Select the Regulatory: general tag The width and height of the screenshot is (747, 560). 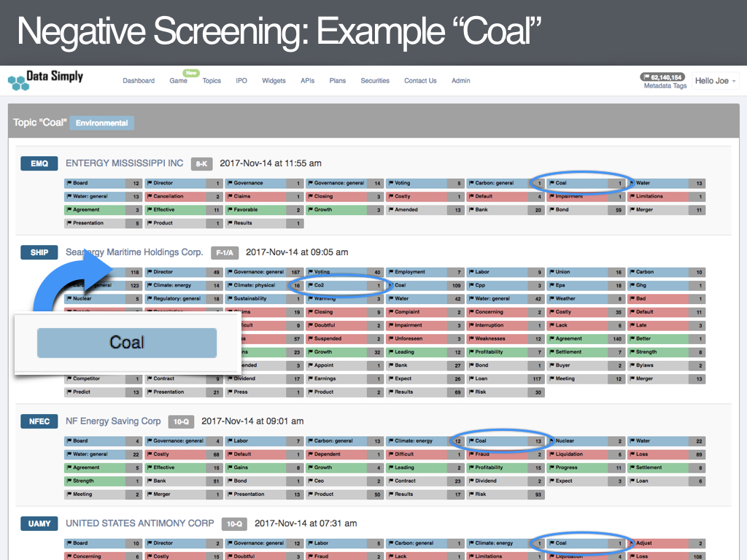click(x=184, y=298)
